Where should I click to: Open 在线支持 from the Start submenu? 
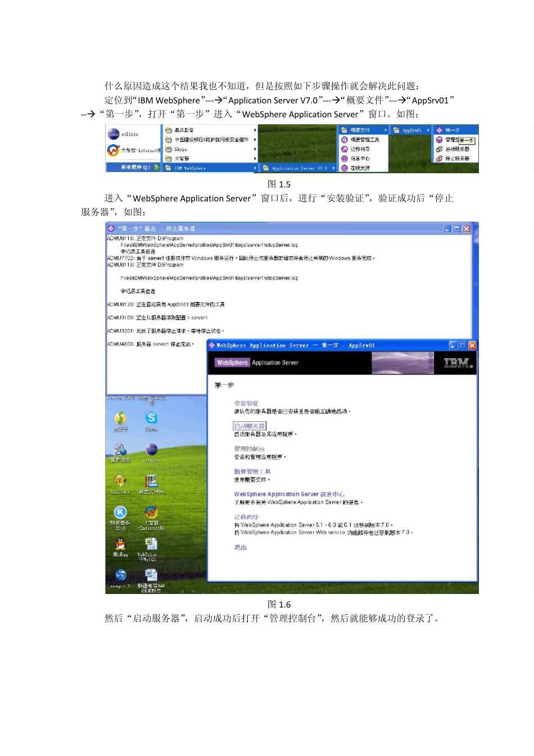364,168
